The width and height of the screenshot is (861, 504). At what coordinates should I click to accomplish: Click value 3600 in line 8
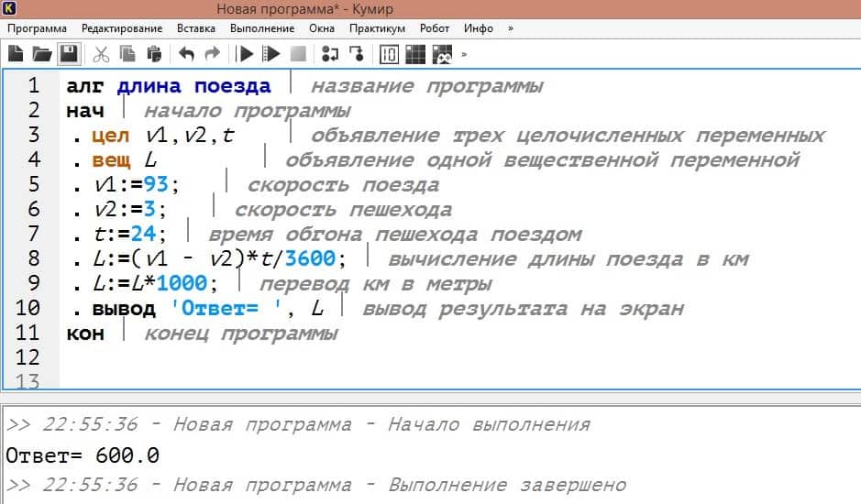310,258
